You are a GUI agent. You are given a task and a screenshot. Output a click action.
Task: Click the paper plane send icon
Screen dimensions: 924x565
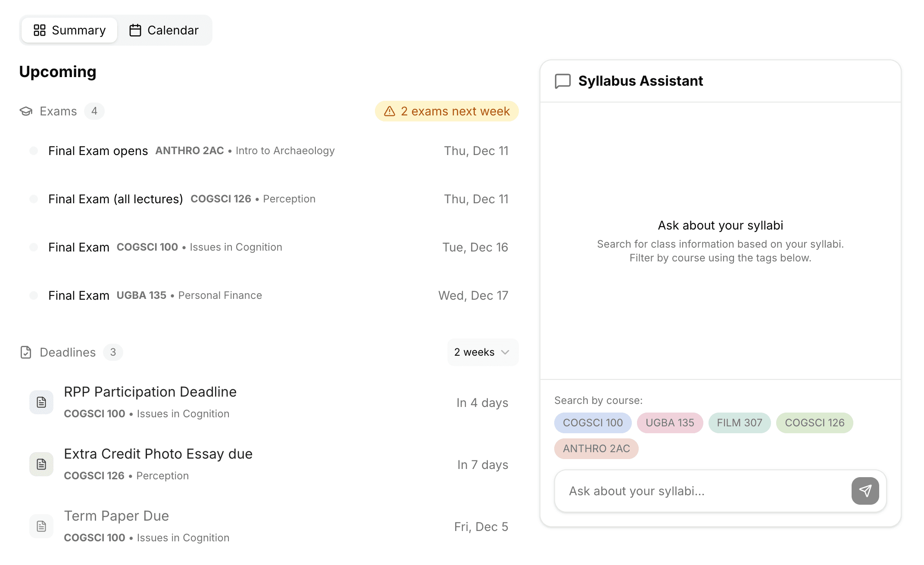click(865, 491)
